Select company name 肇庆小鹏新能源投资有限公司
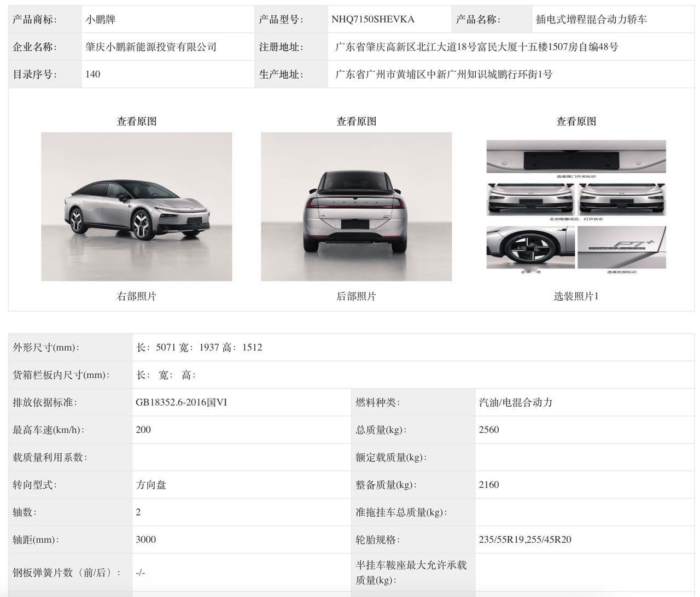Image resolution: width=700 pixels, height=597 pixels. (x=151, y=47)
